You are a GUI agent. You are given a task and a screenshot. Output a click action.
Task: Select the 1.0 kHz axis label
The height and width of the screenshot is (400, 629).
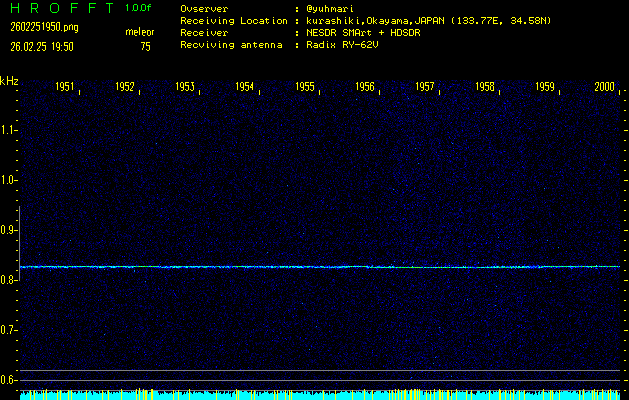(x=9, y=180)
